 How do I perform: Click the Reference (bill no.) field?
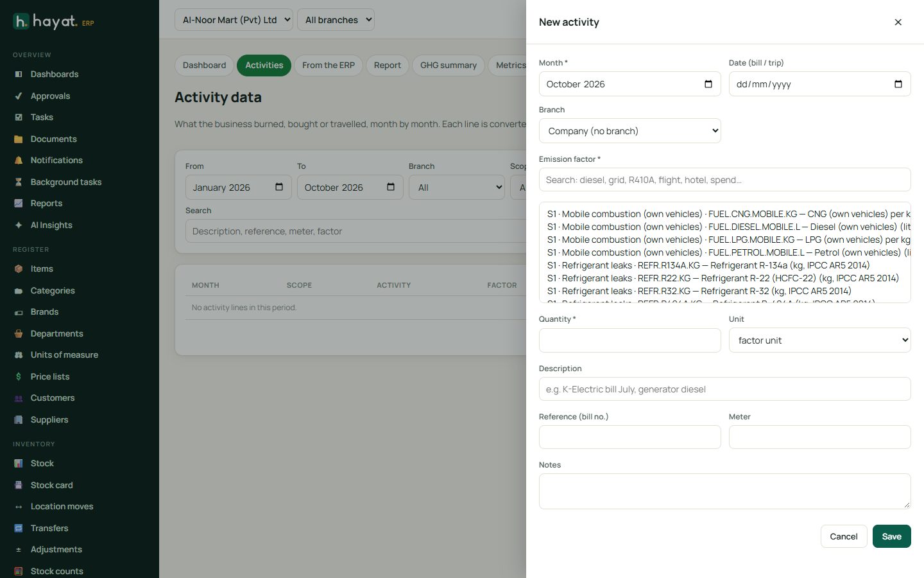click(x=630, y=437)
